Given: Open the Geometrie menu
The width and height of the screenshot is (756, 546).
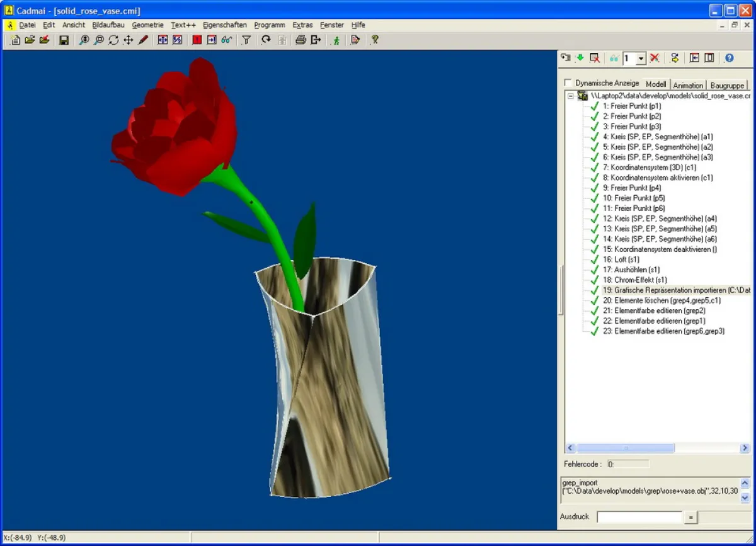Looking at the screenshot, I should (x=147, y=25).
